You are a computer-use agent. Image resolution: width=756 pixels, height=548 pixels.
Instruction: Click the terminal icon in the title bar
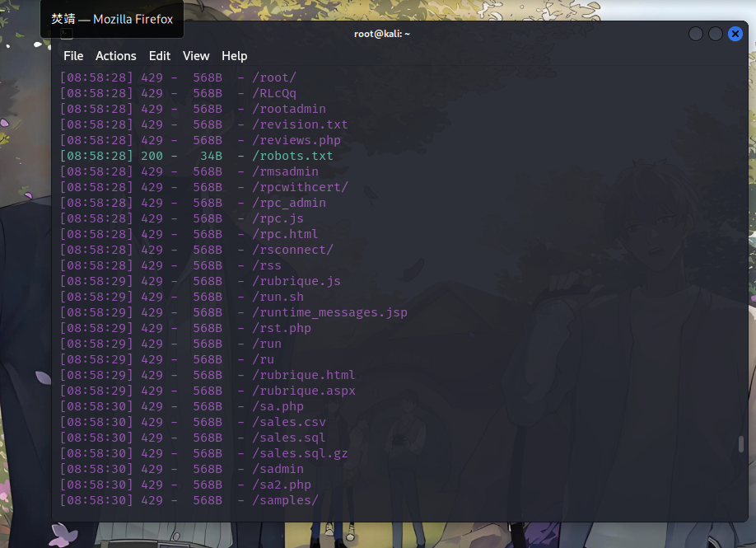(x=67, y=34)
